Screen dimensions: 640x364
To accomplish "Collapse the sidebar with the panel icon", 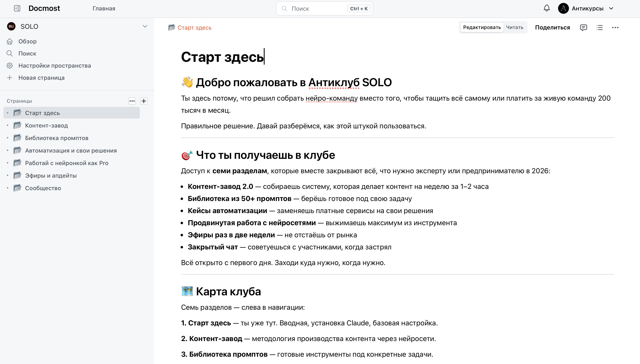I will pos(17,8).
